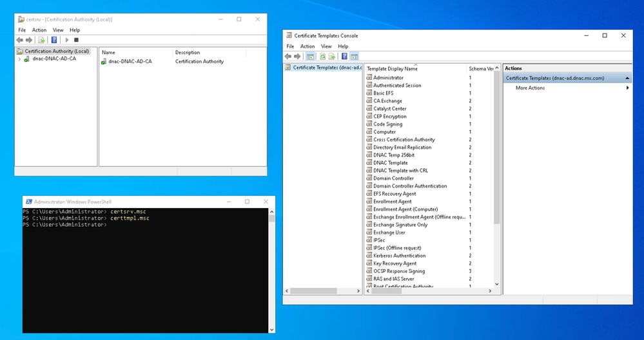This screenshot has width=644, height=340.
Task: Click Stop Service square icon in certsrv
Action: [x=77, y=40]
